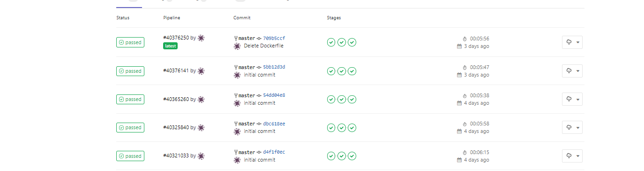Click the green latest badge

point(170,46)
